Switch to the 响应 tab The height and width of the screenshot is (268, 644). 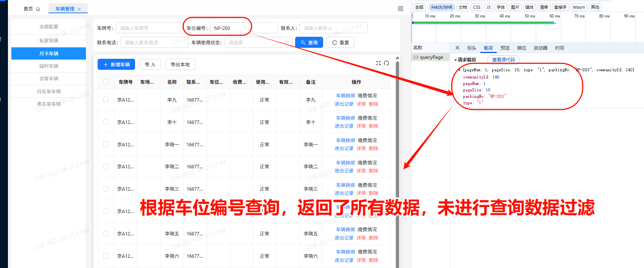point(521,48)
